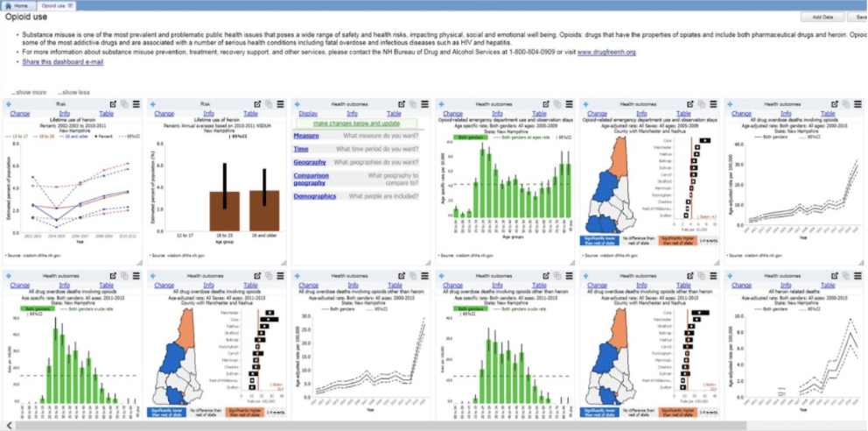Click move handle on emergency department bar chart

pos(441,104)
